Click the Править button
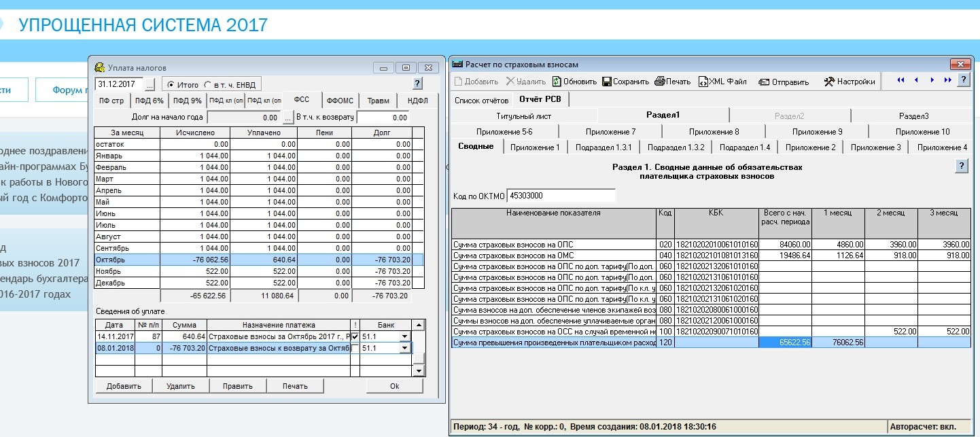Image resolution: width=980 pixels, height=437 pixels. (x=237, y=386)
